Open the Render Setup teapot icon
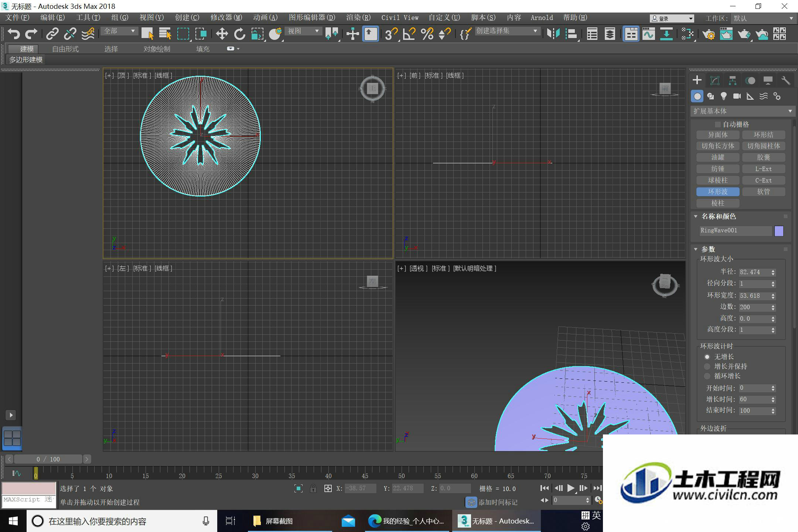This screenshot has height=532, width=798. click(709, 34)
